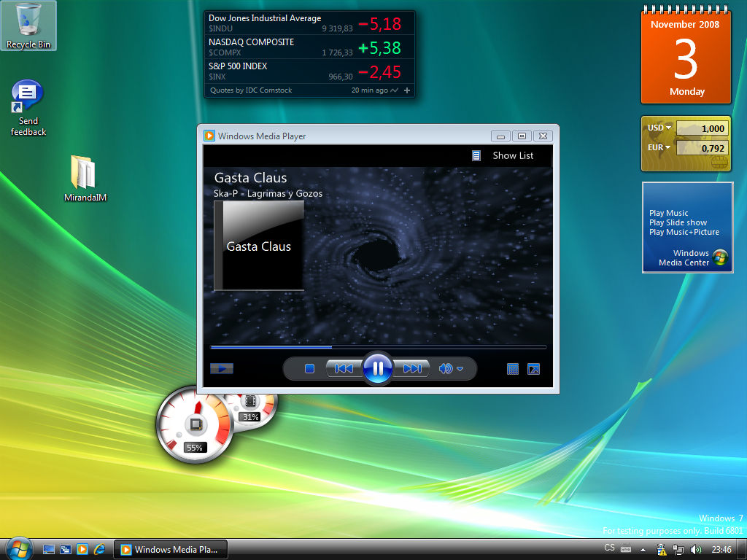747x560 pixels.
Task: Launch Windows Media Center from gadget logo
Action: pyautogui.click(x=720, y=257)
